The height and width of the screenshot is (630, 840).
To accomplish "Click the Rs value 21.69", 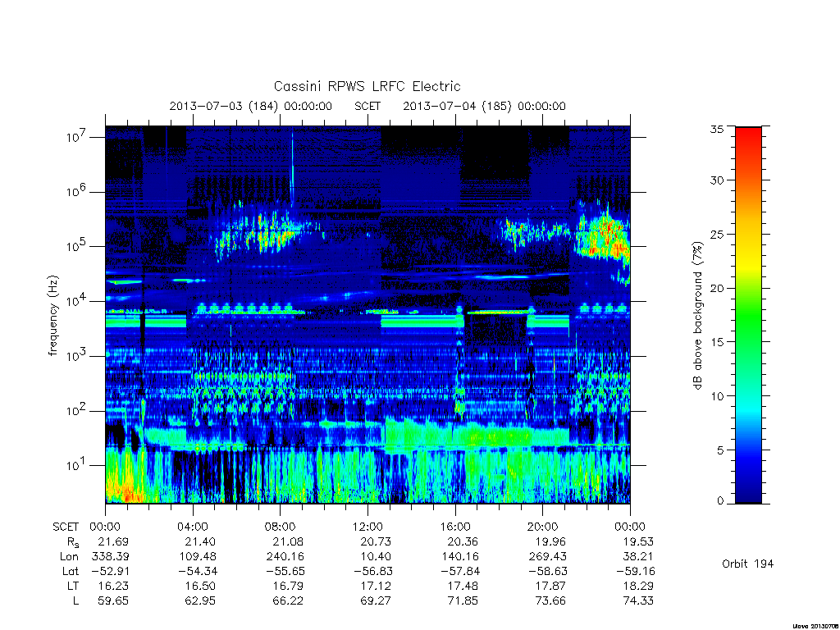I will pyautogui.click(x=113, y=541).
